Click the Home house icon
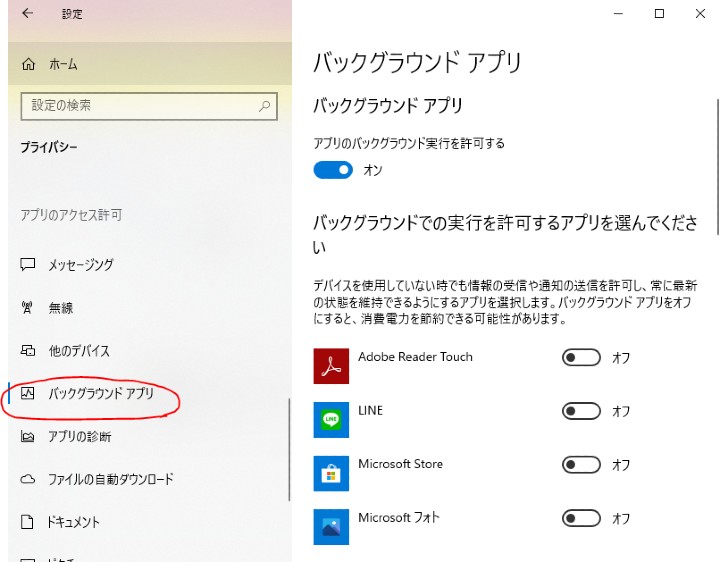 [x=28, y=64]
